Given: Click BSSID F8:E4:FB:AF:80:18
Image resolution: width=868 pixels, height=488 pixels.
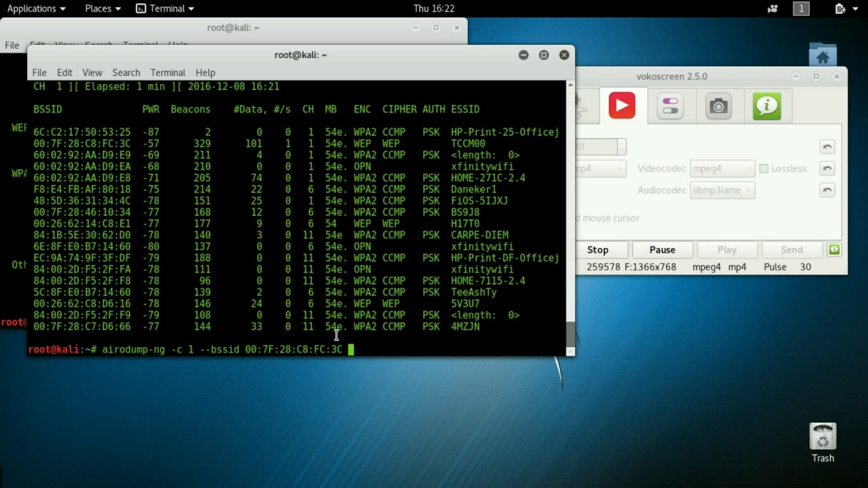Looking at the screenshot, I should click(82, 190).
